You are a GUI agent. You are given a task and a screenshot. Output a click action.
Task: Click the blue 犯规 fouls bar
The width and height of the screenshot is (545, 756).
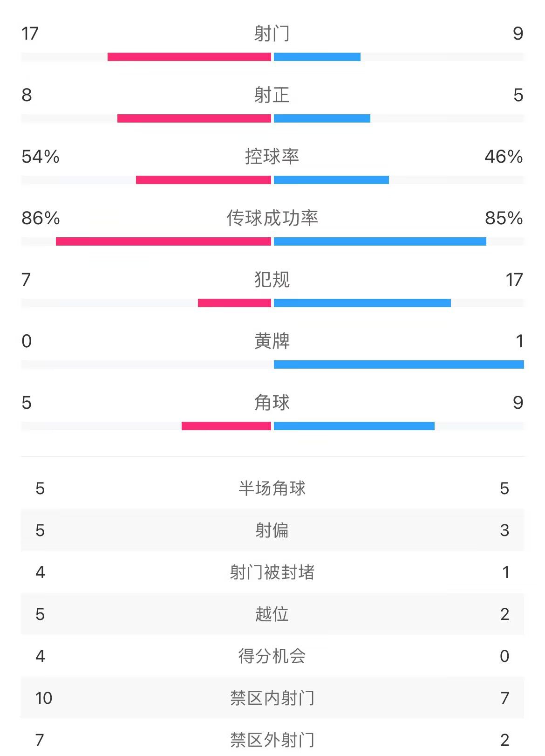pos(362,303)
